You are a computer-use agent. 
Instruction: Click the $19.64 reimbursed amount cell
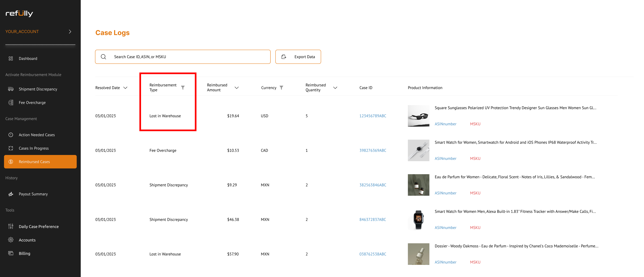[233, 116]
